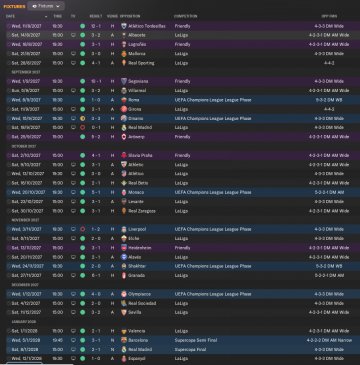
Task: Click the yellow draw indicator in Dinamo row
Action: click(82, 118)
